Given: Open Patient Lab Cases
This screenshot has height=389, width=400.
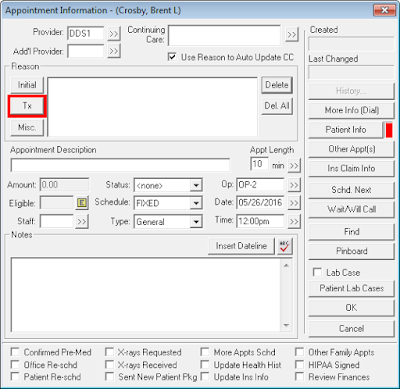Looking at the screenshot, I should coord(351,288).
